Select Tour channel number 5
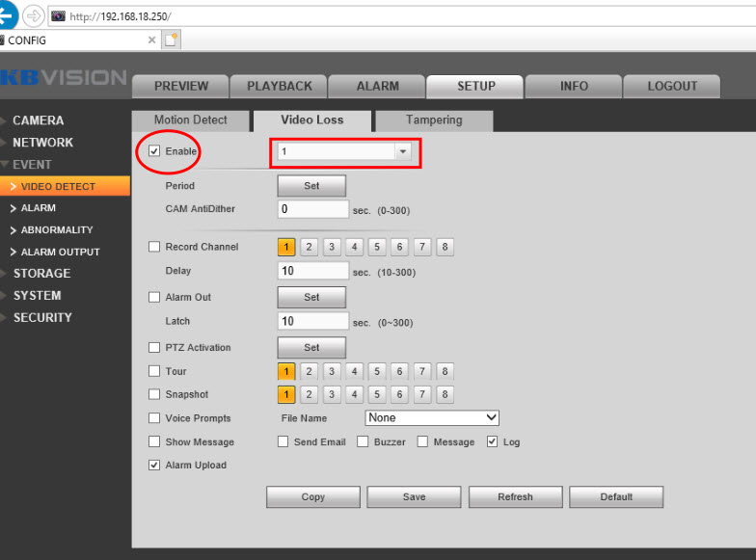The image size is (756, 560). point(377,371)
